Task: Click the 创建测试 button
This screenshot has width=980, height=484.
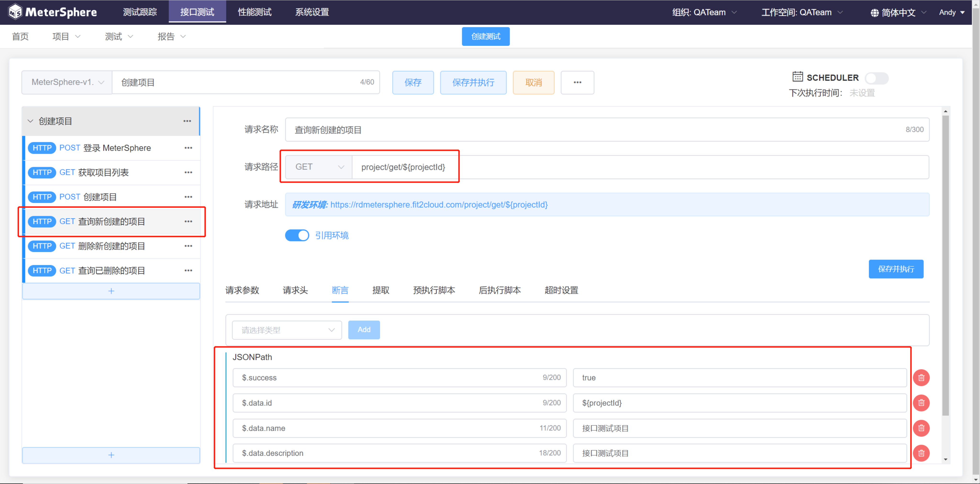Action: coord(485,37)
